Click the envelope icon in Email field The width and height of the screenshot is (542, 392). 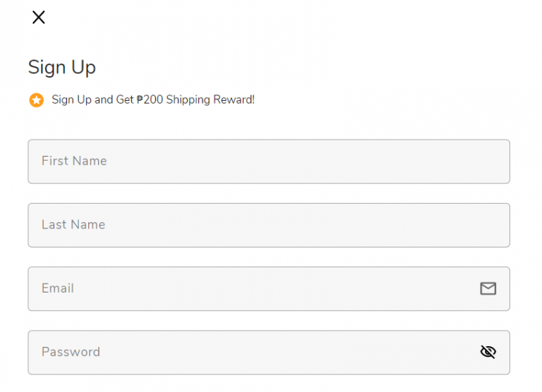[488, 288]
